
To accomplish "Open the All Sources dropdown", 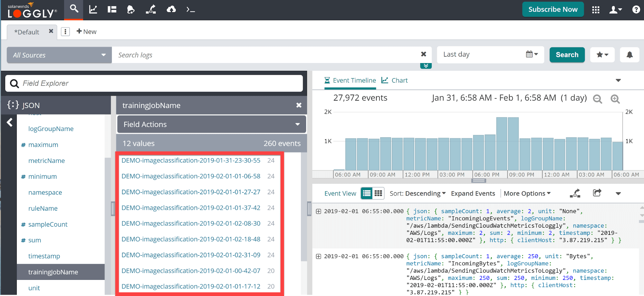I will pos(59,55).
